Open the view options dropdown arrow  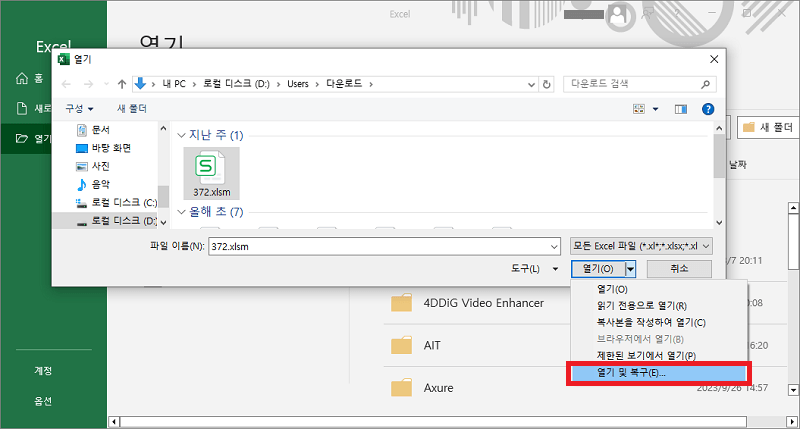[x=656, y=109]
